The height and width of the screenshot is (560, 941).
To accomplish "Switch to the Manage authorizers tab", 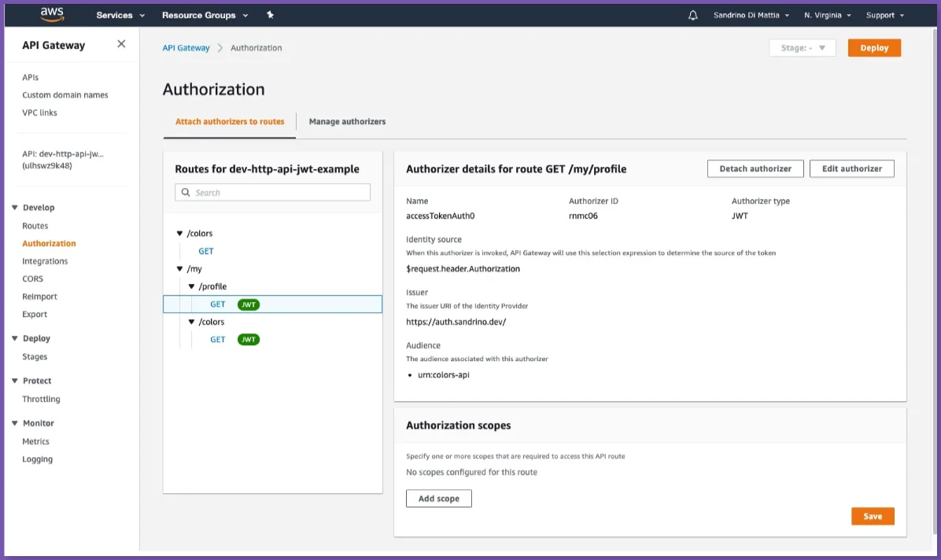I will coord(347,121).
